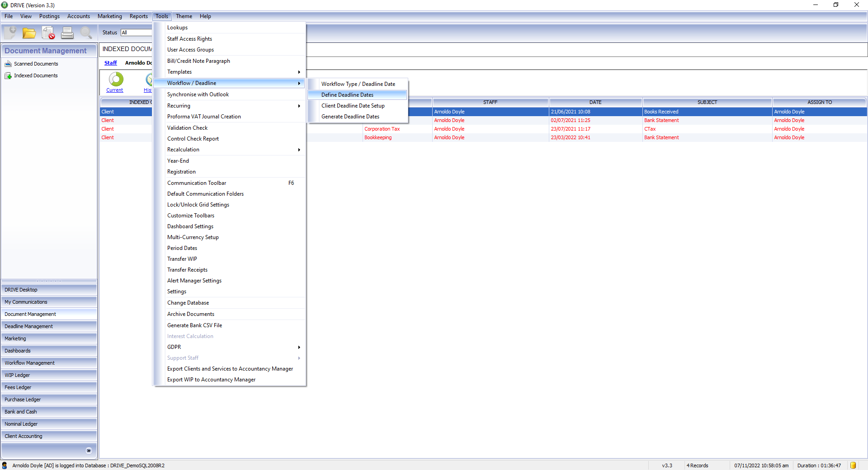The width and height of the screenshot is (868, 470).
Task: Open the Marketing menu in menu bar
Action: tap(110, 16)
